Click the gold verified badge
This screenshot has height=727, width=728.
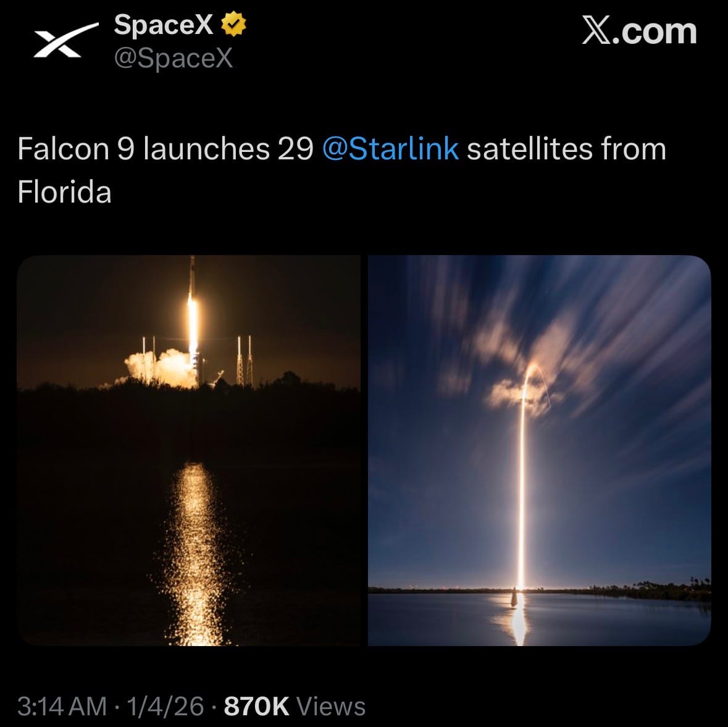coord(234,25)
